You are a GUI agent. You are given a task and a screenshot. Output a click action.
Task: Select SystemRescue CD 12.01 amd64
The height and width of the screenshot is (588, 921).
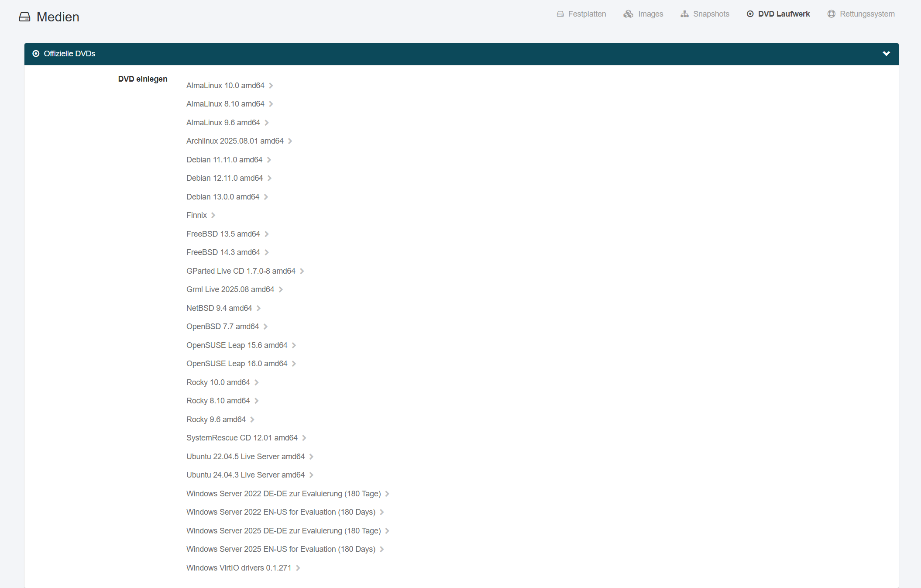[246, 438]
